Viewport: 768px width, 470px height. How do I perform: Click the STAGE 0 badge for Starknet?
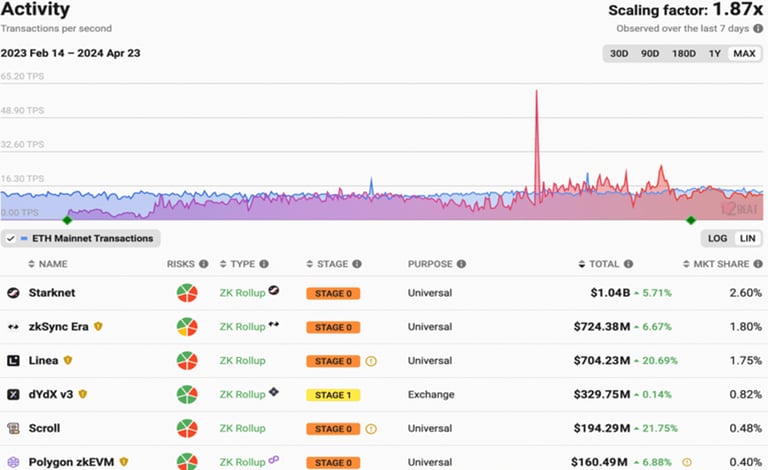coord(333,294)
